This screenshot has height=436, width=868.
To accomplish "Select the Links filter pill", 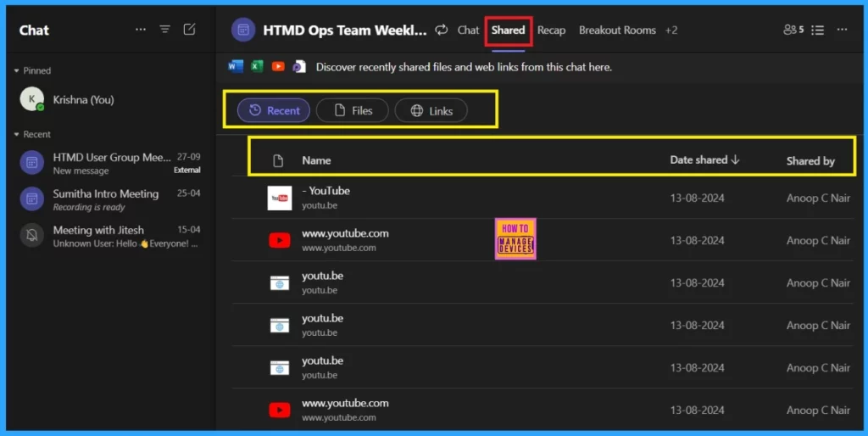I will coord(431,111).
